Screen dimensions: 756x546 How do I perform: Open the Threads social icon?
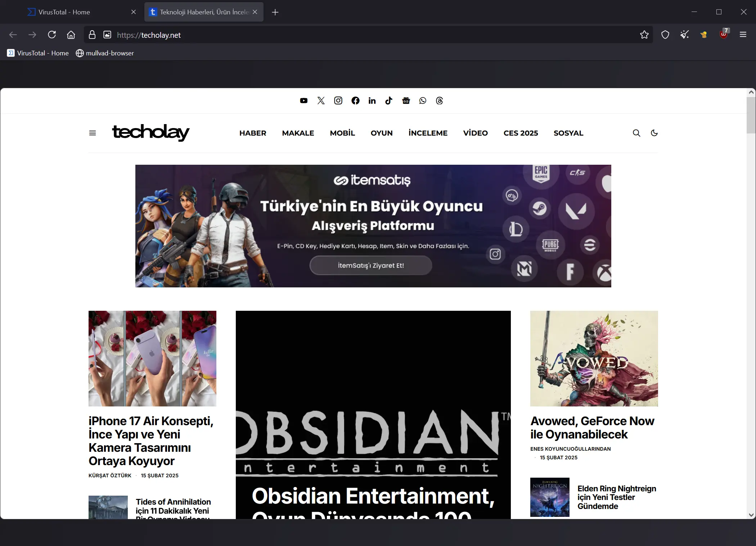(x=439, y=101)
